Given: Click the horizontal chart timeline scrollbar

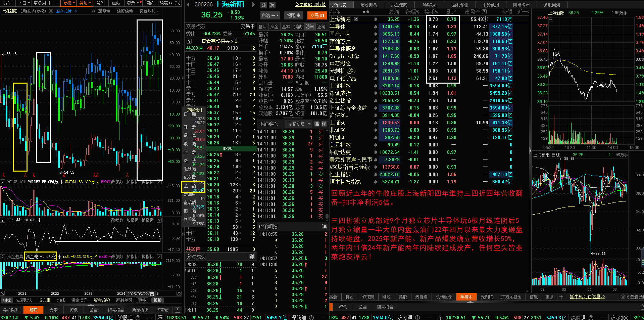Looking at the screenshot, I should [x=91, y=293].
